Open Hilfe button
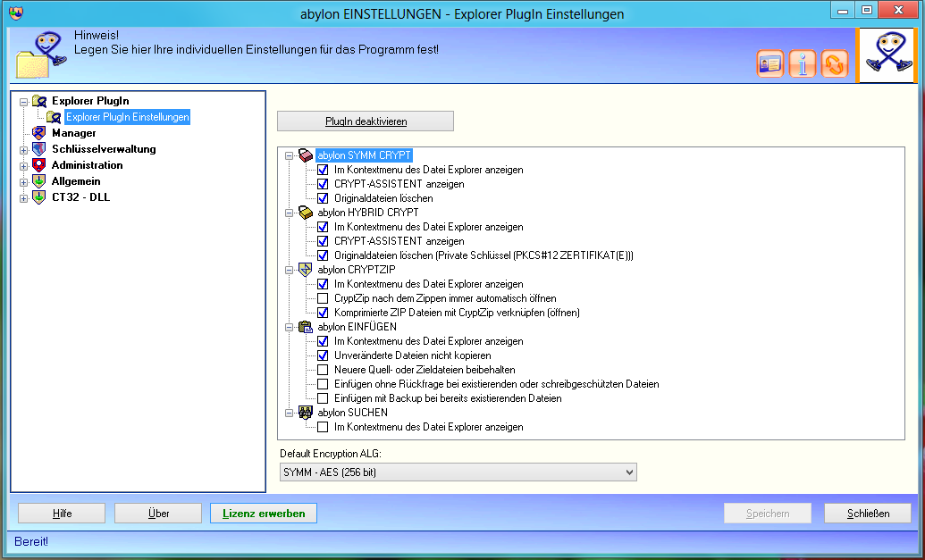This screenshot has height=560, width=925. click(x=62, y=513)
